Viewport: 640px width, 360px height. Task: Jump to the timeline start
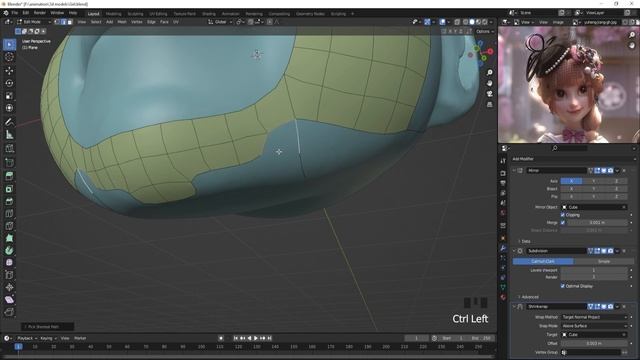(236, 338)
